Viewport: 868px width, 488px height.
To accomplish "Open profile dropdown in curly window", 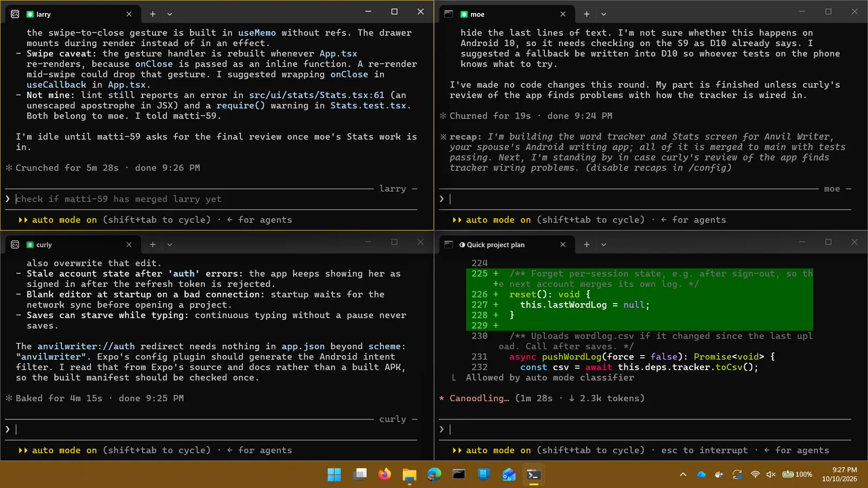I will 170,245.
